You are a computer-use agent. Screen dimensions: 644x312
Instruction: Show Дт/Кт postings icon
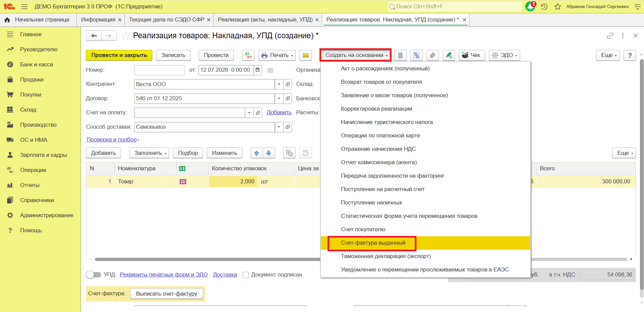pyautogui.click(x=248, y=55)
